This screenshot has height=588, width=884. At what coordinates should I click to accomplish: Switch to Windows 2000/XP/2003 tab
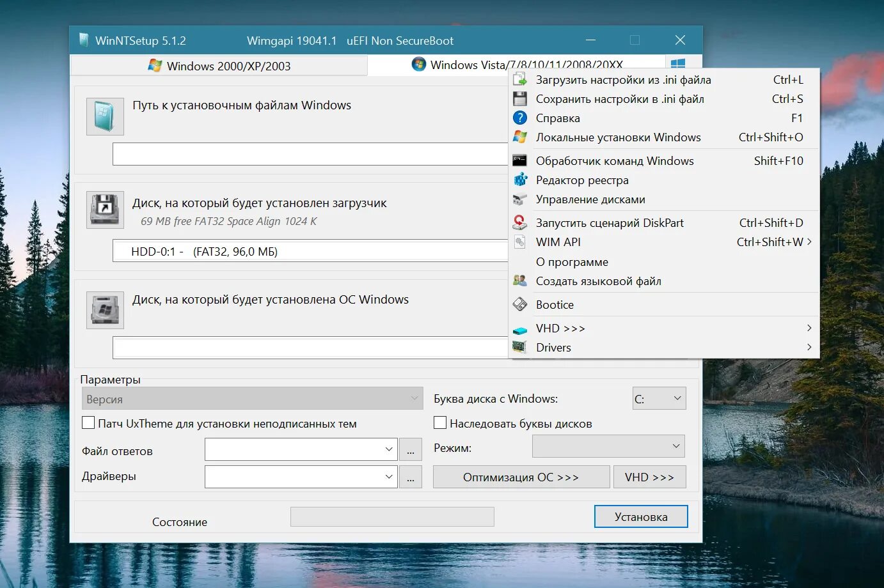[219, 66]
